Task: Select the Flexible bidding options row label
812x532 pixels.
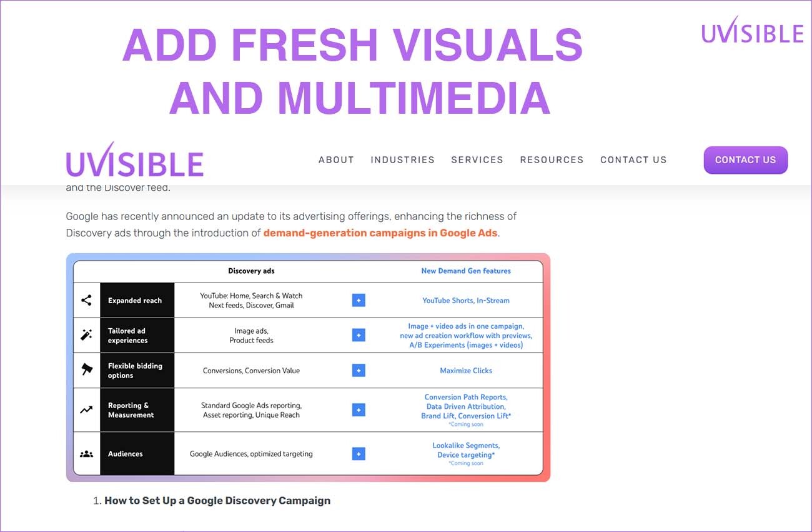Action: click(x=135, y=371)
